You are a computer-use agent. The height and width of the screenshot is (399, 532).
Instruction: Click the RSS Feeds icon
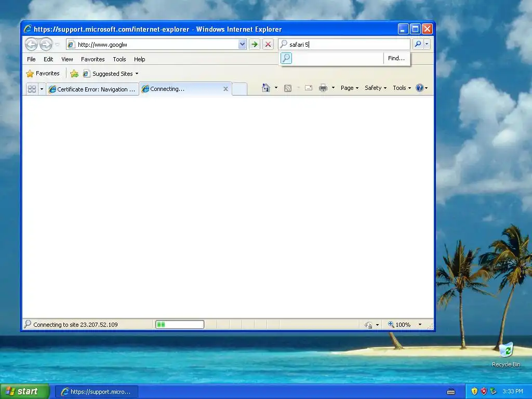pyautogui.click(x=288, y=88)
